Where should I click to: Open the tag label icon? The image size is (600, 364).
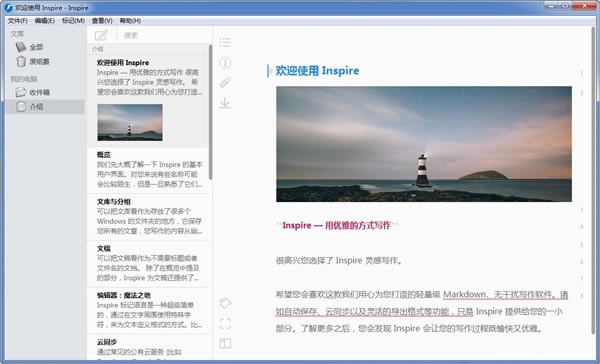click(x=225, y=304)
